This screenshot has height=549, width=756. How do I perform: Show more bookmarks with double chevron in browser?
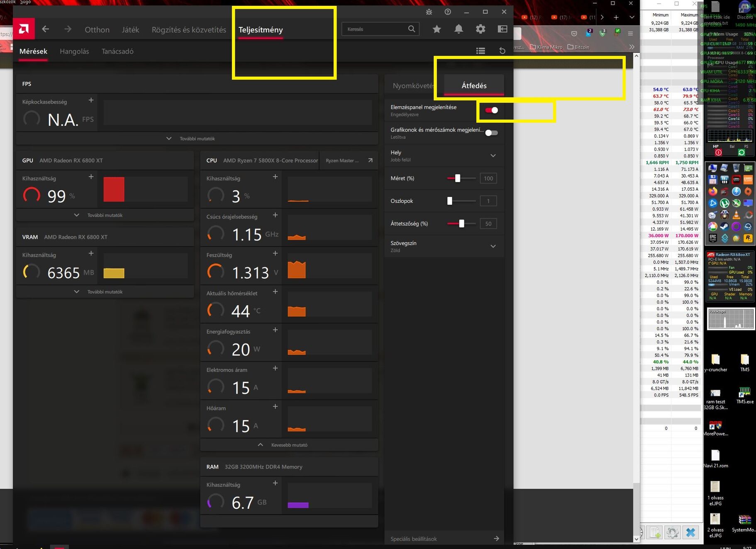coord(632,47)
